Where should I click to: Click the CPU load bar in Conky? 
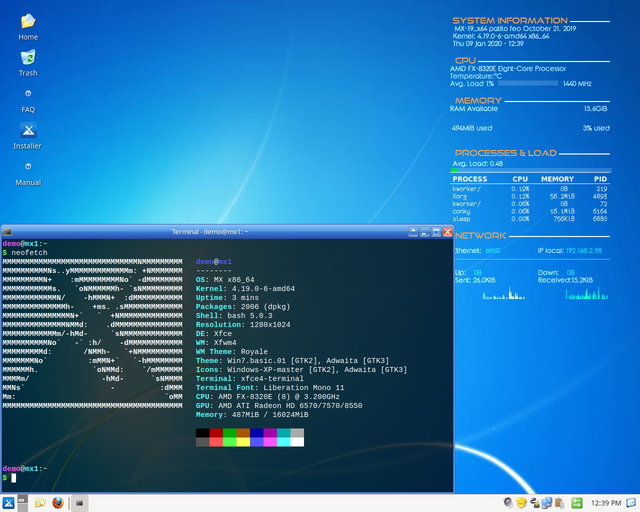tap(528, 83)
